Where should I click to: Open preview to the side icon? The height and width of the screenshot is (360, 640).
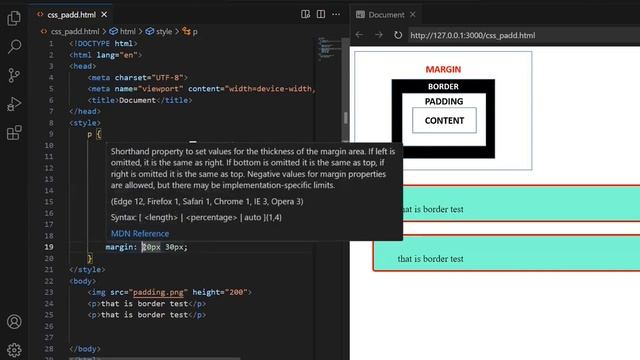[x=305, y=14]
